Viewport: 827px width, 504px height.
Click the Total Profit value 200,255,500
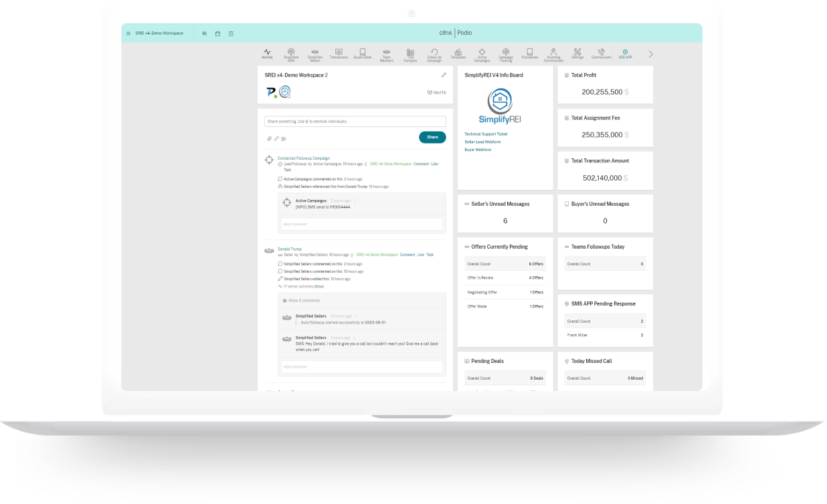(x=602, y=92)
